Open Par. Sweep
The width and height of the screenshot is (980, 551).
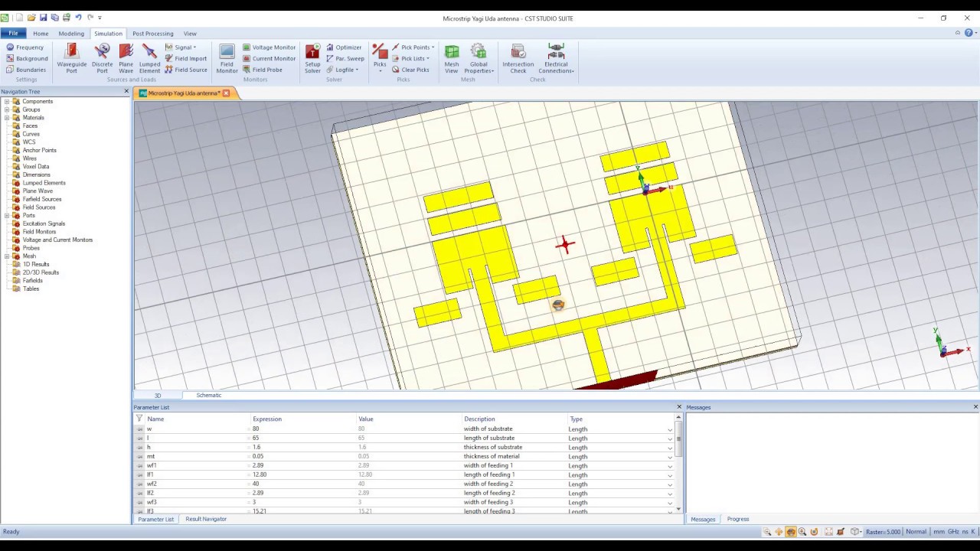click(x=345, y=58)
